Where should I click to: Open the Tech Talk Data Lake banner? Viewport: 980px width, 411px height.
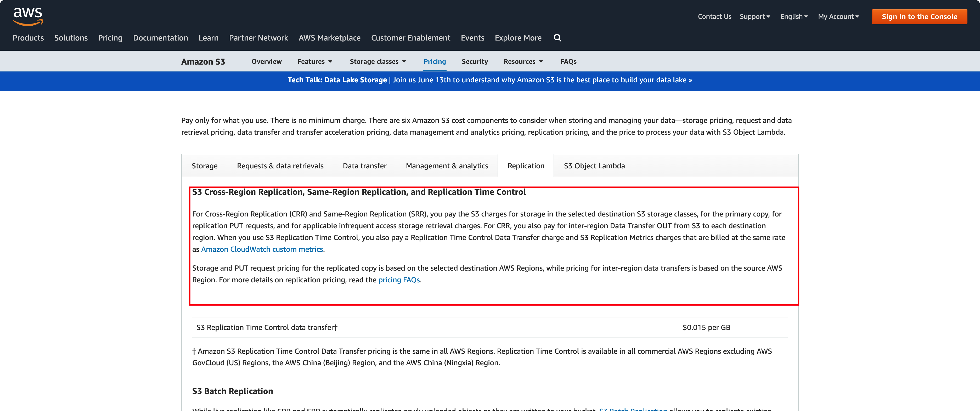(x=490, y=80)
